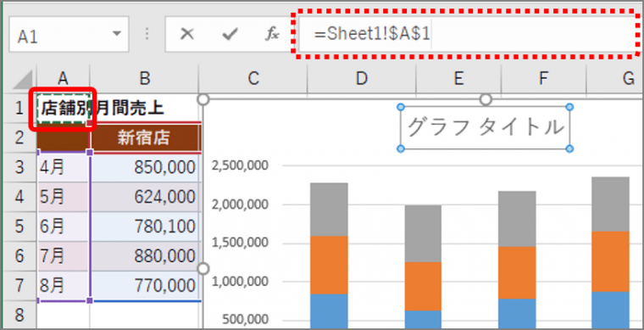Screen dimensions: 644x330
Task: Open the Name Box dropdown arrow
Action: (x=117, y=34)
